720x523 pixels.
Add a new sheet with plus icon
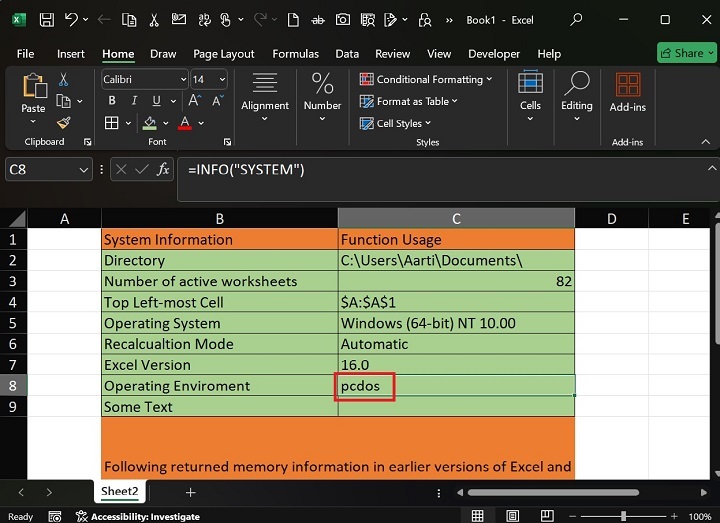pyautogui.click(x=190, y=492)
